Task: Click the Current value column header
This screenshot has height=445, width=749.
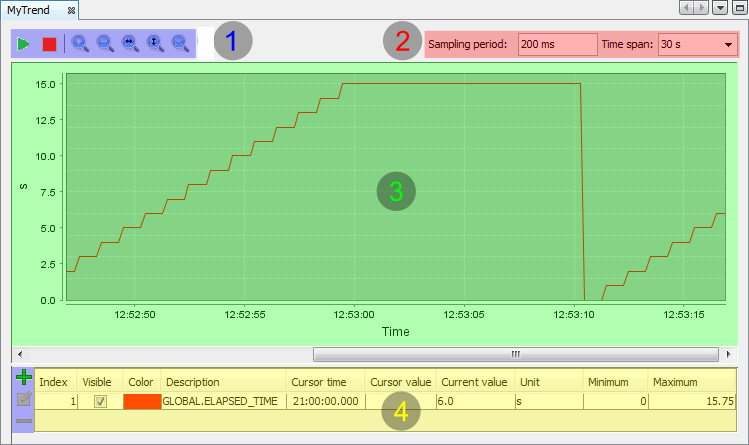Action: click(474, 382)
